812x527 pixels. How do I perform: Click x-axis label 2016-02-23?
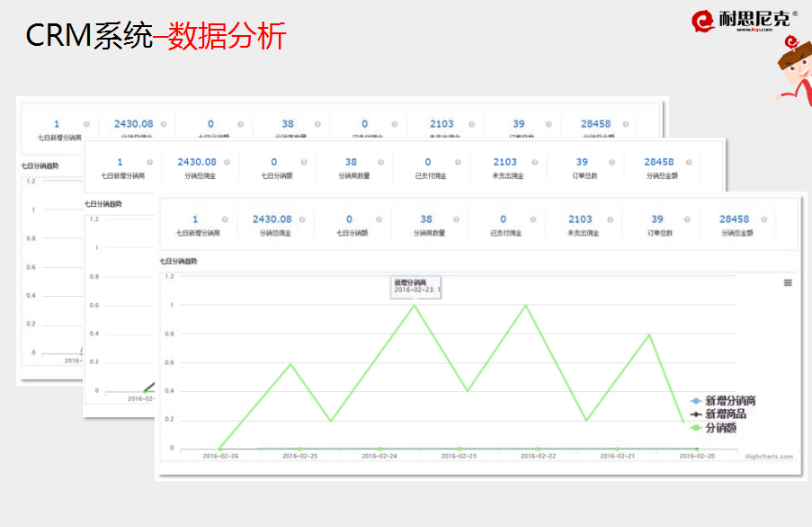click(459, 456)
